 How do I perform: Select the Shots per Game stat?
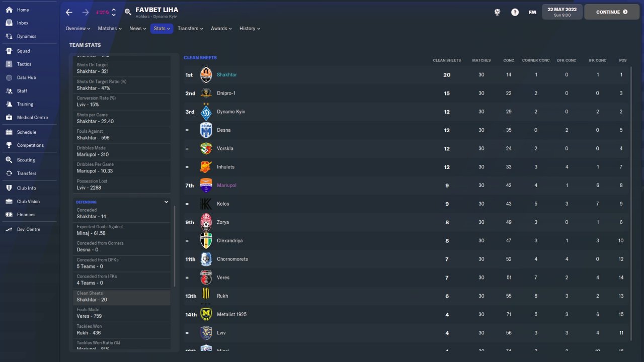[123, 118]
